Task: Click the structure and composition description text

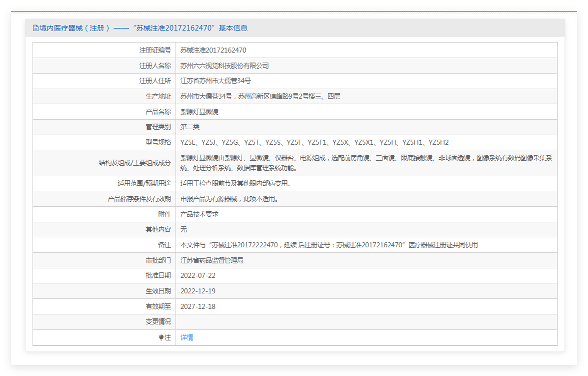Action: [366, 163]
